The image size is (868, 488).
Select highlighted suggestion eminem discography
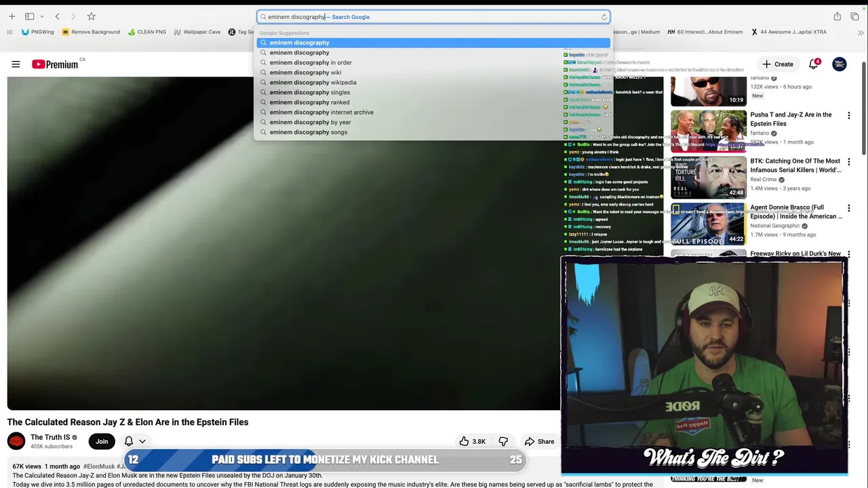tap(433, 43)
